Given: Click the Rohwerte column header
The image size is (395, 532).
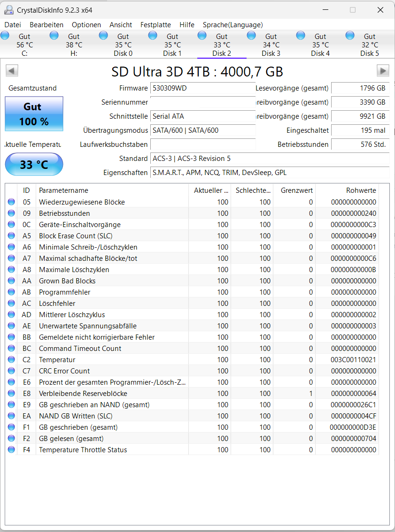Looking at the screenshot, I should click(347, 190).
